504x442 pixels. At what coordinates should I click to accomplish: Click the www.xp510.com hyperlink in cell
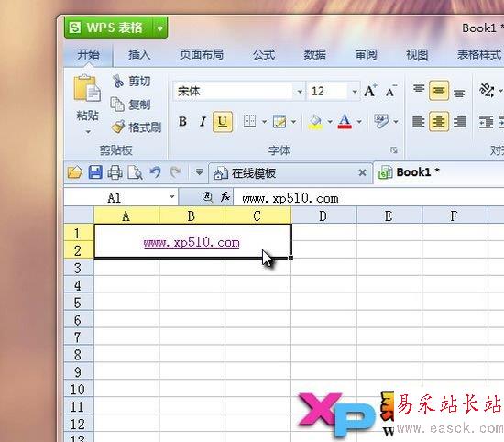(x=192, y=243)
